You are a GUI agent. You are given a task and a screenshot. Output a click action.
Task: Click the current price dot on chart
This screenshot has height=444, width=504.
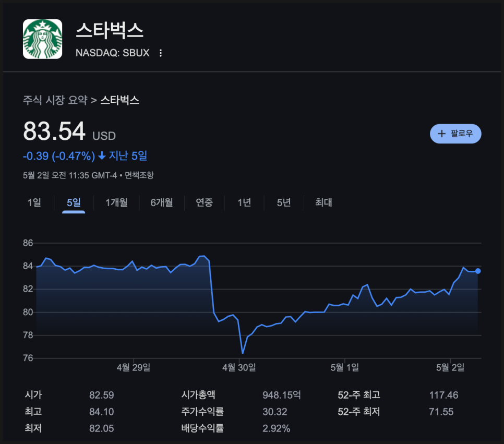point(478,271)
